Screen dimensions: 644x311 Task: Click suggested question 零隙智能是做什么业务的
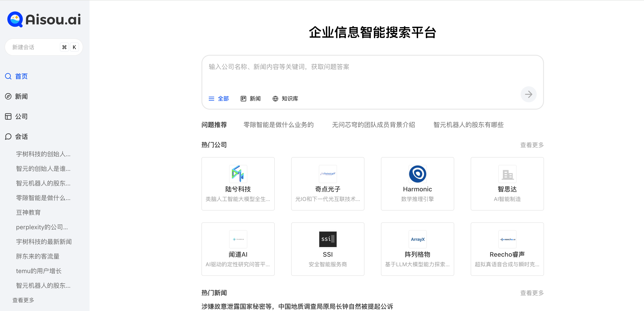[278, 125]
